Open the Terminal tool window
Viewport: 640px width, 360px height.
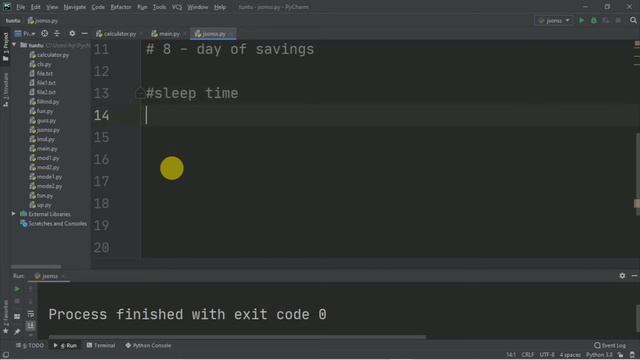pyautogui.click(x=101, y=345)
